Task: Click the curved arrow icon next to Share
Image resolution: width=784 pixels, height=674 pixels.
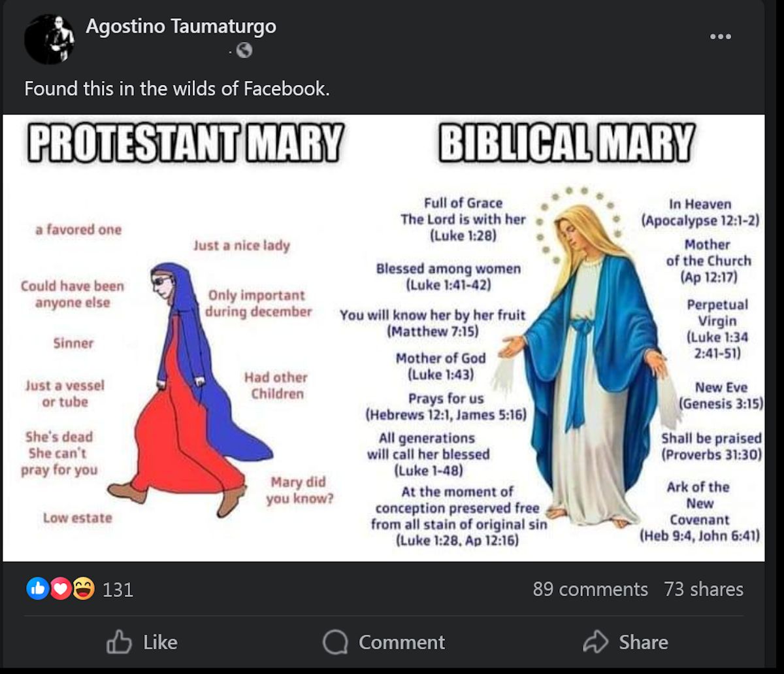Action: pos(596,643)
